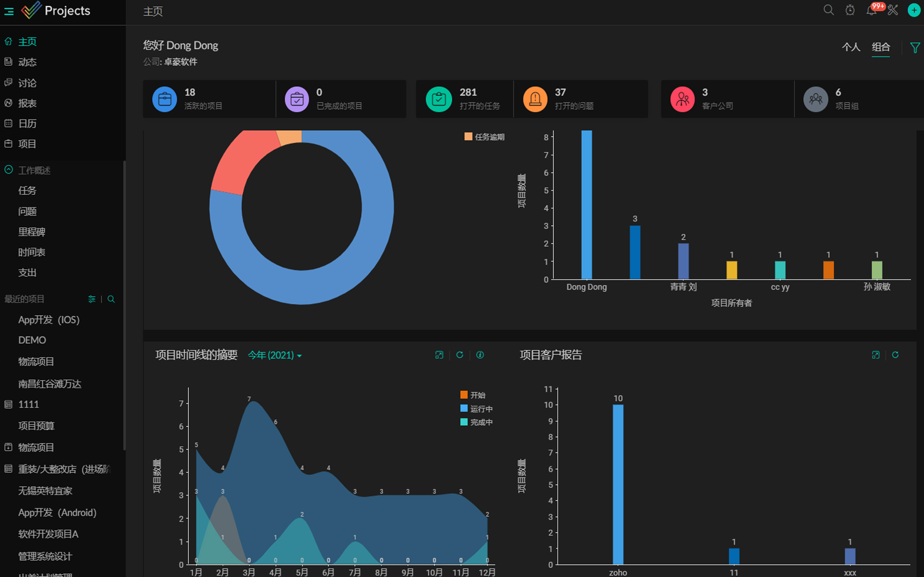
Task: Open the 今年 (2021) year dropdown
Action: tap(274, 355)
